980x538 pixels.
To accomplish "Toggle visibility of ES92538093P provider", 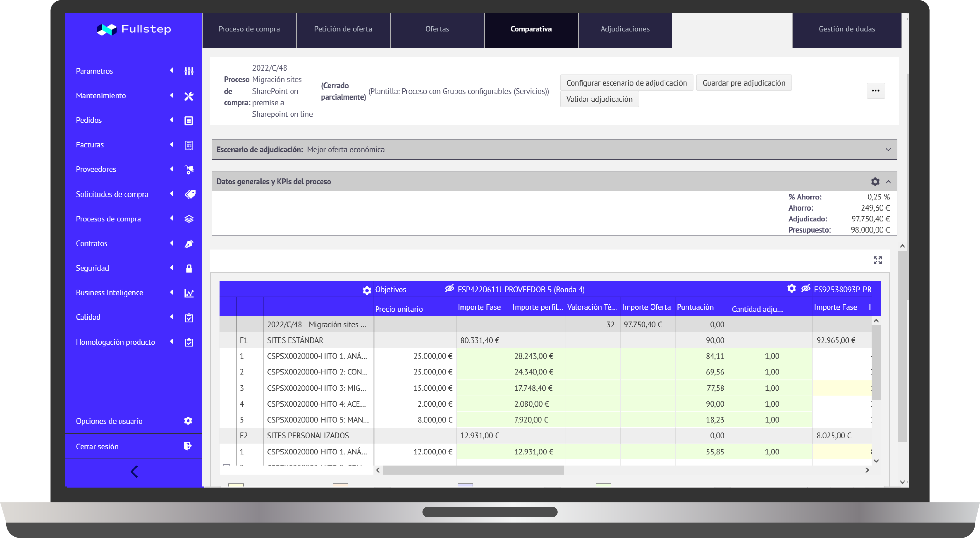I will pyautogui.click(x=805, y=288).
